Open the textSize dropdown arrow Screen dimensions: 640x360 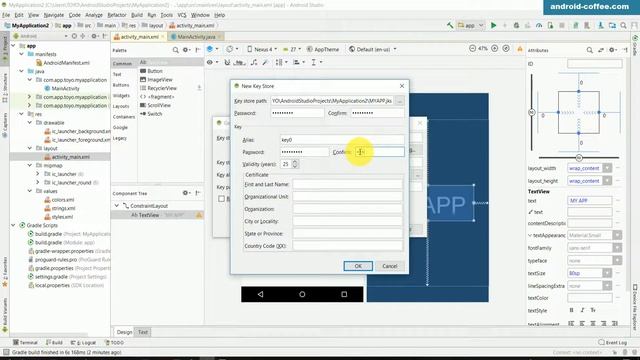607,273
